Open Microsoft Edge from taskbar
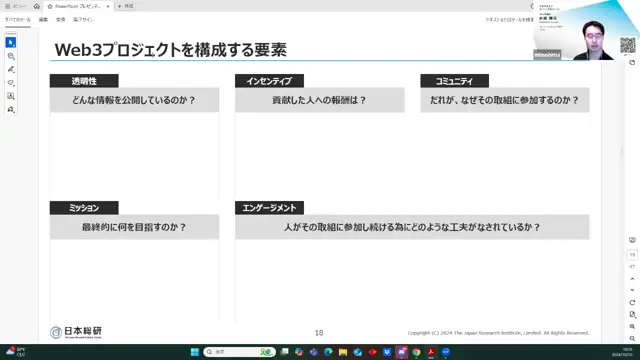This screenshot has height=360, width=640. pyautogui.click(x=328, y=352)
